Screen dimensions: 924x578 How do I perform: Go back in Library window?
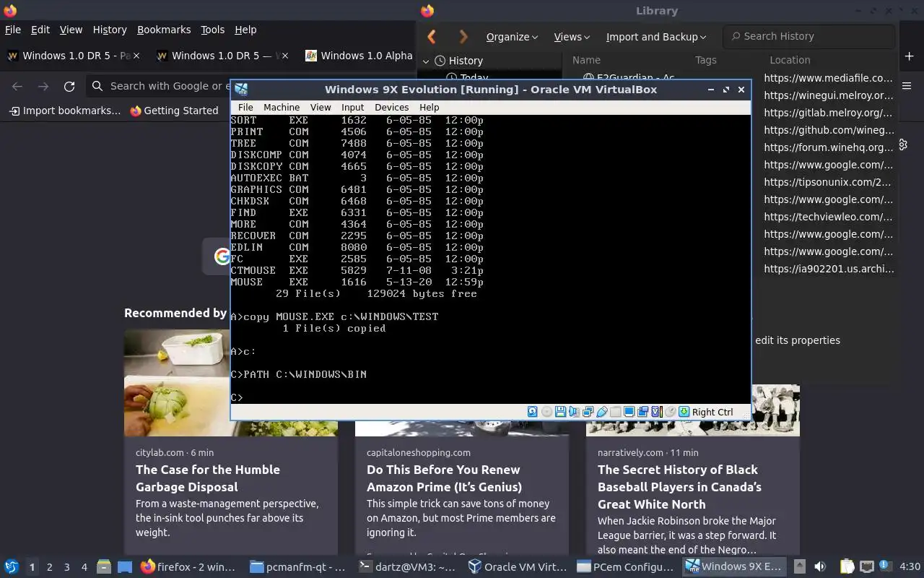tap(432, 36)
